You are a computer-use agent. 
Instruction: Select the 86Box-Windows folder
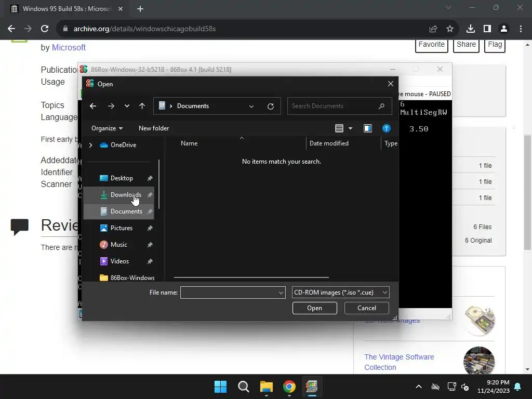pos(127,278)
